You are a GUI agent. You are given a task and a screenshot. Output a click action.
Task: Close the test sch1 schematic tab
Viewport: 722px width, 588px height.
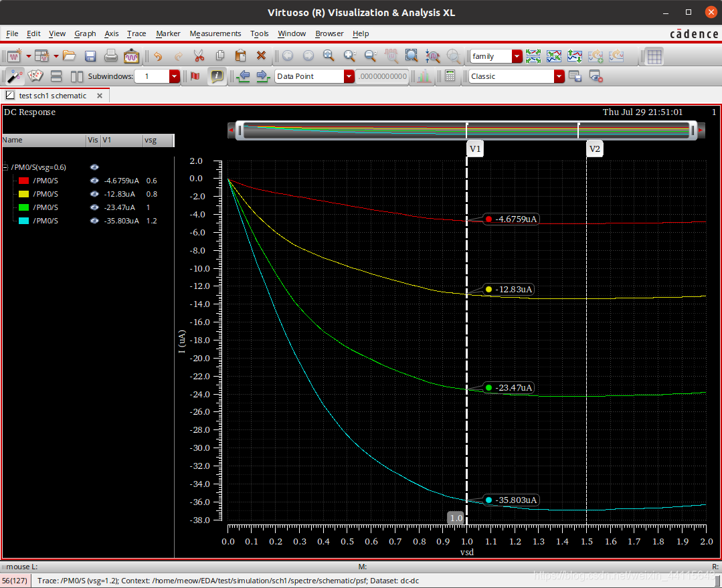(100, 96)
